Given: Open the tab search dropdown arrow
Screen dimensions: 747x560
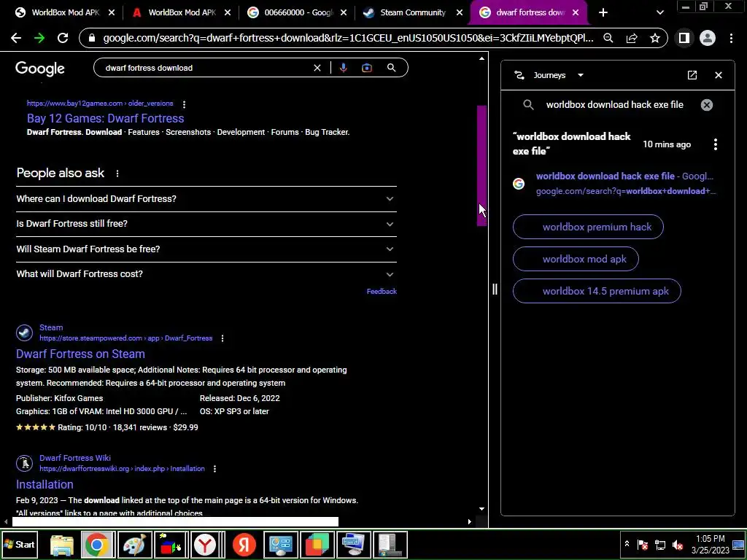Looking at the screenshot, I should pos(659,13).
